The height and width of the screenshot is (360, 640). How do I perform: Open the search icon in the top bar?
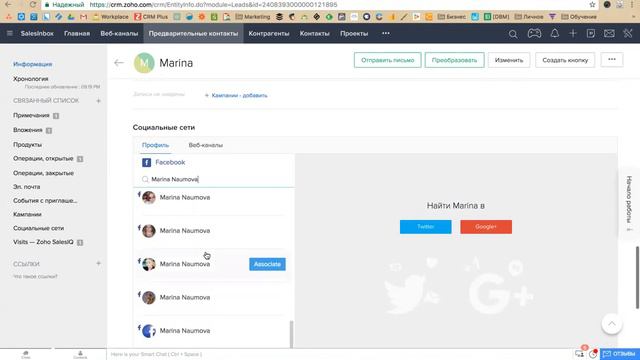coord(513,34)
